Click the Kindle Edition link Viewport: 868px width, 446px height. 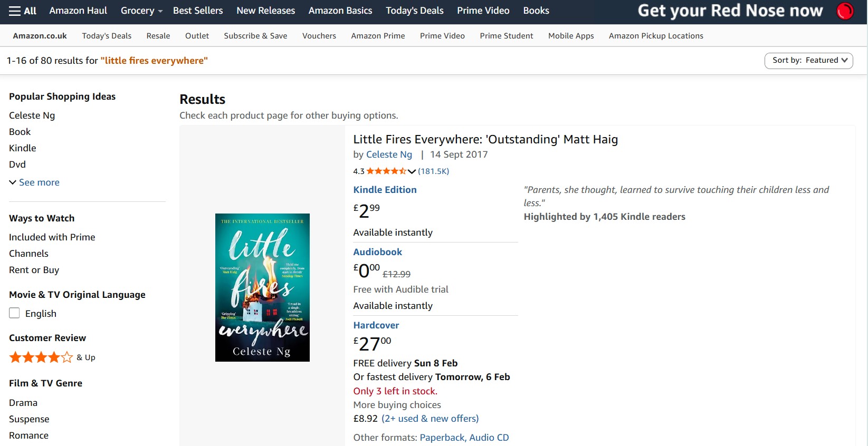(x=385, y=189)
